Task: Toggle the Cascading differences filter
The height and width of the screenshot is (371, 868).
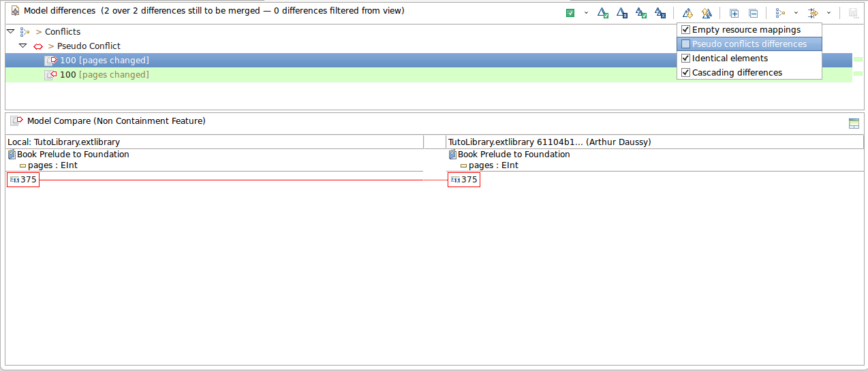Action: pos(685,73)
